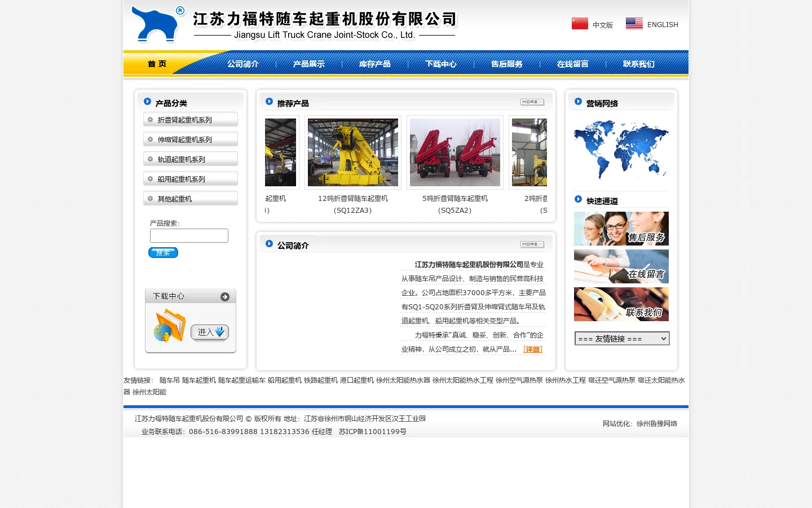Click the 港口起重机 footer link
The image size is (812, 508).
[357, 380]
